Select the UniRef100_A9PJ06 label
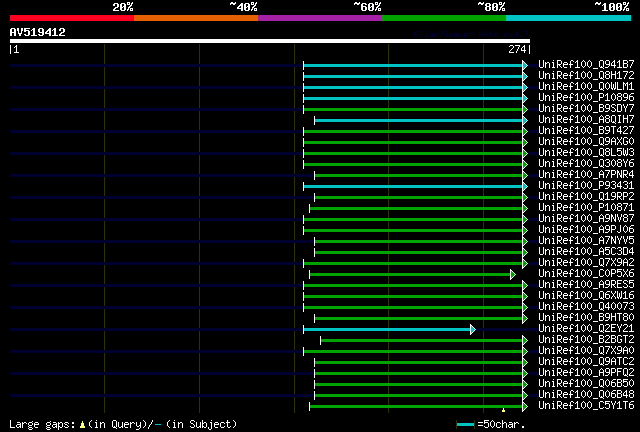The height and width of the screenshot is (432, 640). tap(586, 229)
